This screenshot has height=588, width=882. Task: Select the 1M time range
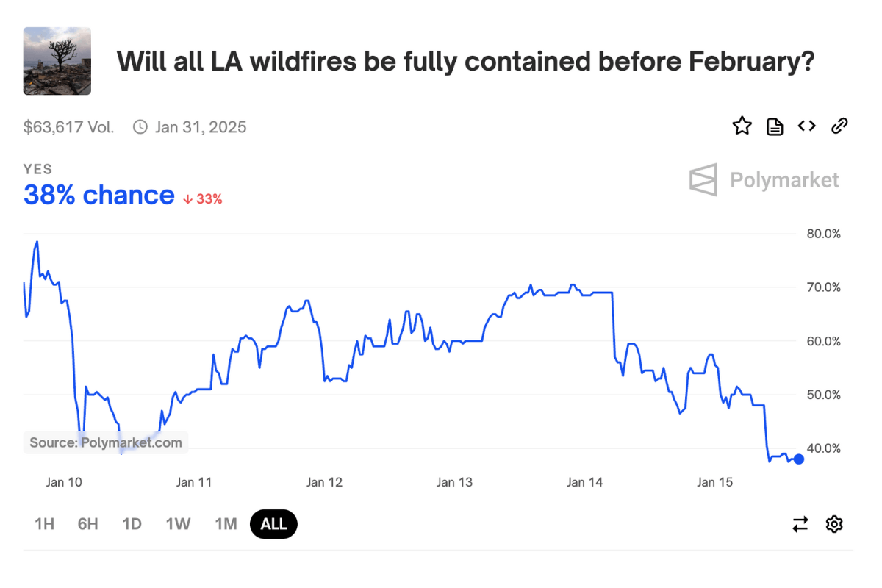coord(226,524)
